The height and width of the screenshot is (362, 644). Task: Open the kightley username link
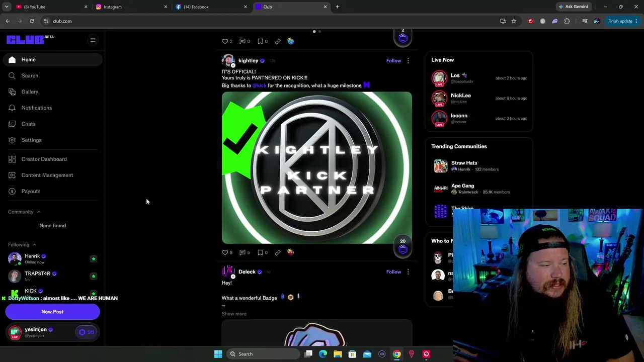point(248,60)
